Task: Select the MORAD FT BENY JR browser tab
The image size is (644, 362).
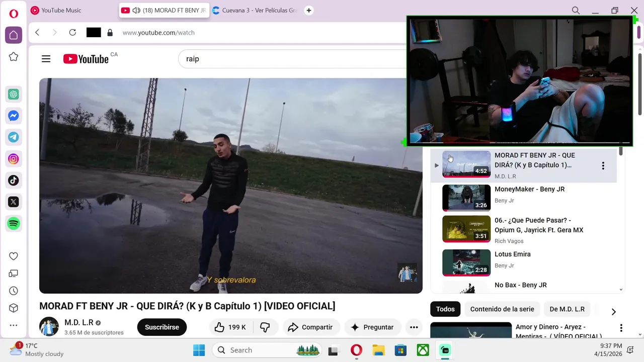Action: (164, 11)
